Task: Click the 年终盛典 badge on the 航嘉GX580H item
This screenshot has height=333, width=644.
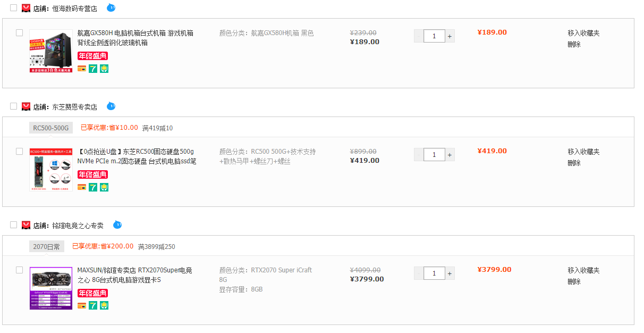Action: click(x=93, y=56)
